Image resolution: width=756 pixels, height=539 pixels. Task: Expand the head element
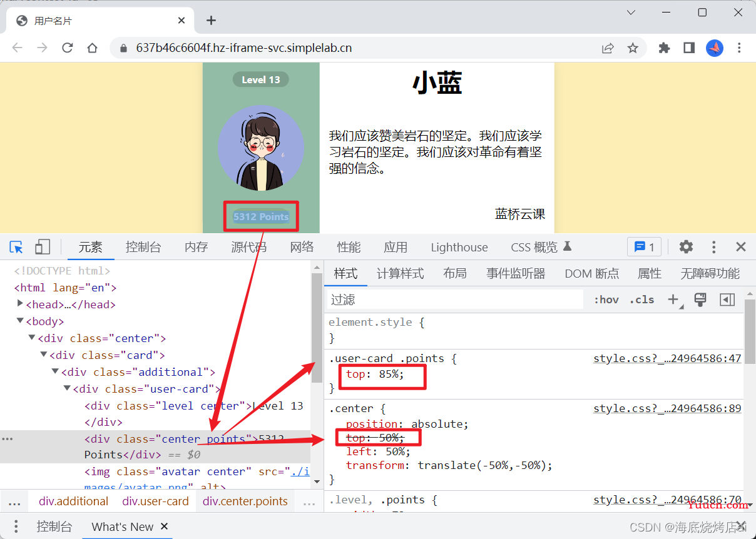pyautogui.click(x=21, y=304)
